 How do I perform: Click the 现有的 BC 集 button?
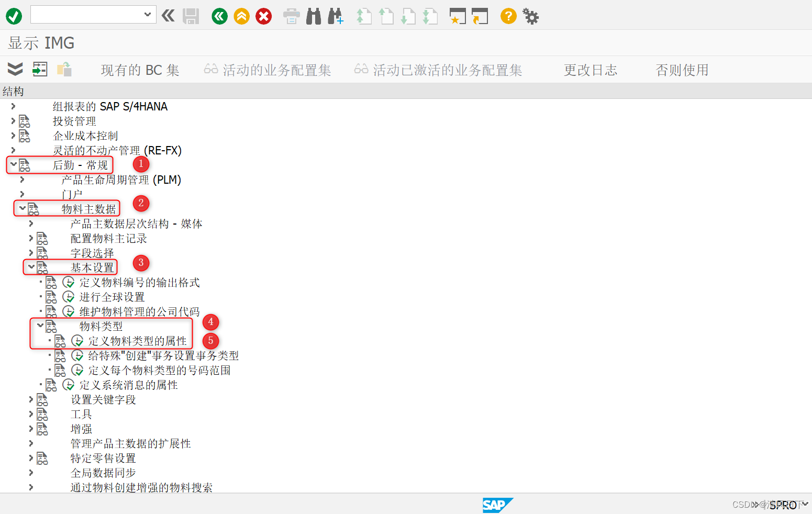point(140,70)
